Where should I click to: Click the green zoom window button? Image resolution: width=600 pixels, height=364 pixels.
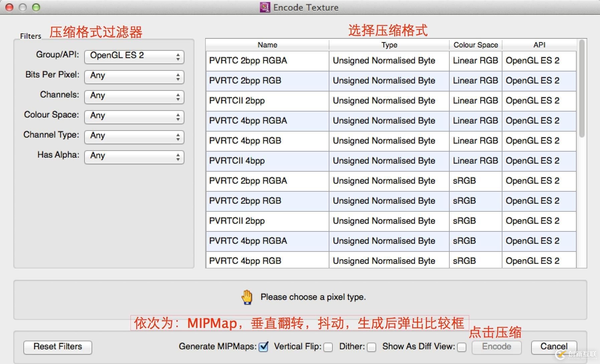[36, 7]
